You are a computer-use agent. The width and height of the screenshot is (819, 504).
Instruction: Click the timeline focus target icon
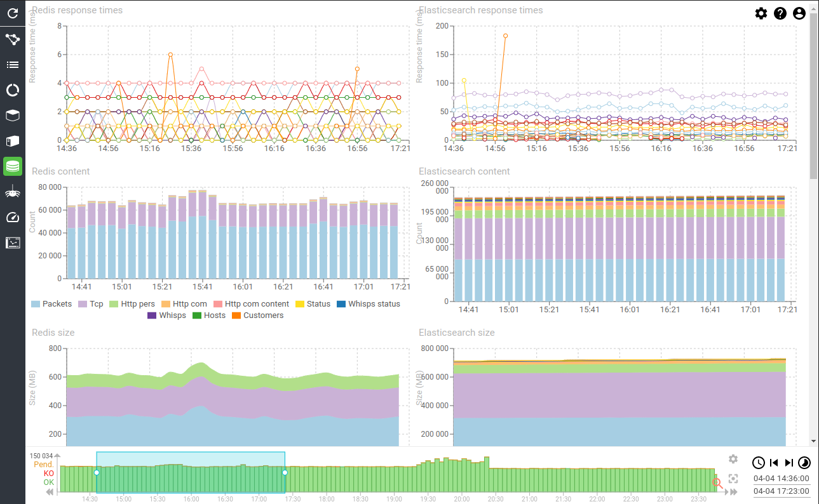click(x=733, y=479)
